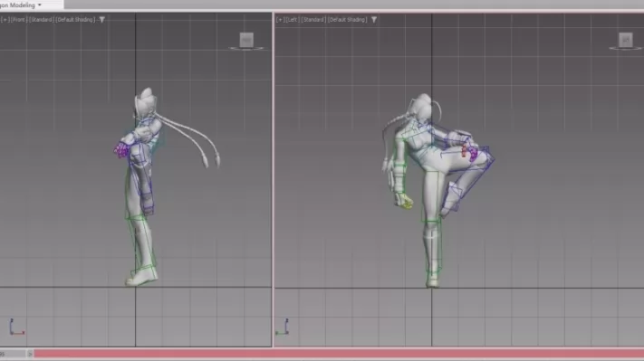Open the Polygon Modeling dropdown arrow
Screen dimensions: 644x361
[x=40, y=5]
